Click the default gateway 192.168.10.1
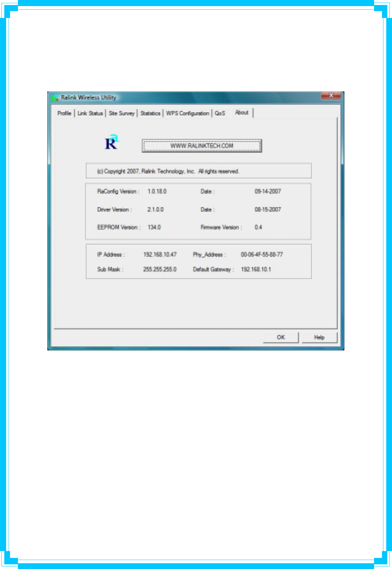The image size is (392, 569). (256, 269)
